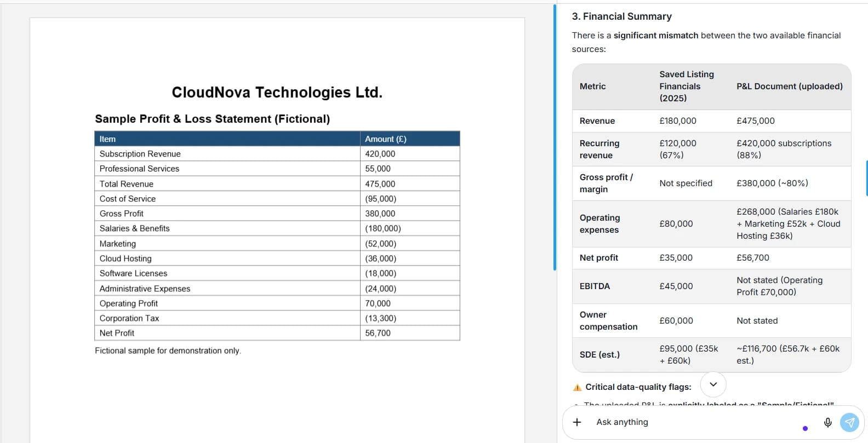Viewport: 868px width, 443px height.
Task: Select the Owner compensation metric label
Action: coord(608,321)
